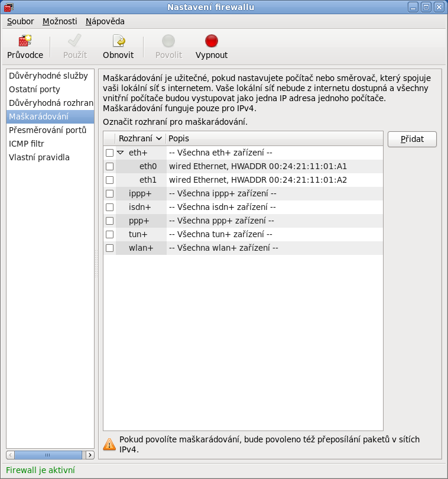This screenshot has width=448, height=479.
Task: Open the Nápověda menu
Action: [x=105, y=21]
